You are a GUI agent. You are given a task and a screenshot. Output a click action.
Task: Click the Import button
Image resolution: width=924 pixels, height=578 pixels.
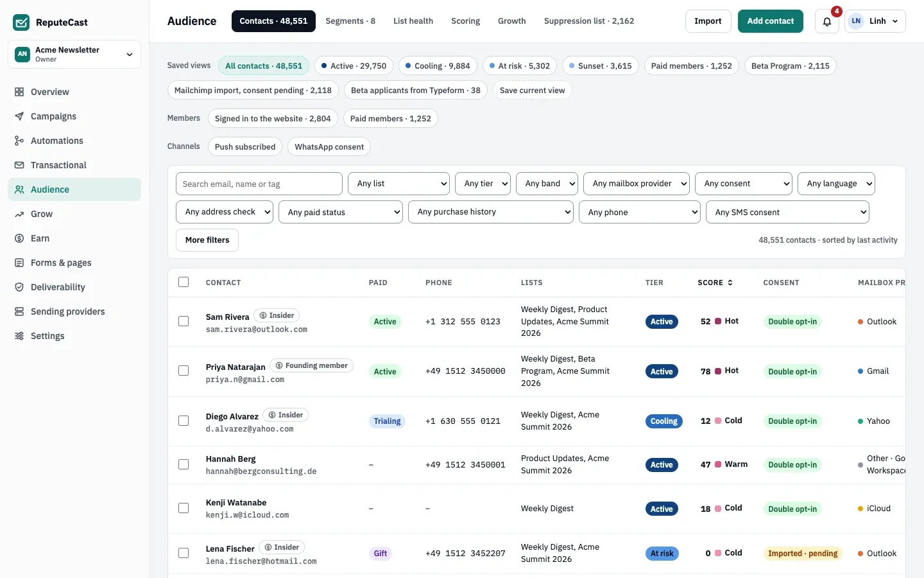click(x=708, y=21)
